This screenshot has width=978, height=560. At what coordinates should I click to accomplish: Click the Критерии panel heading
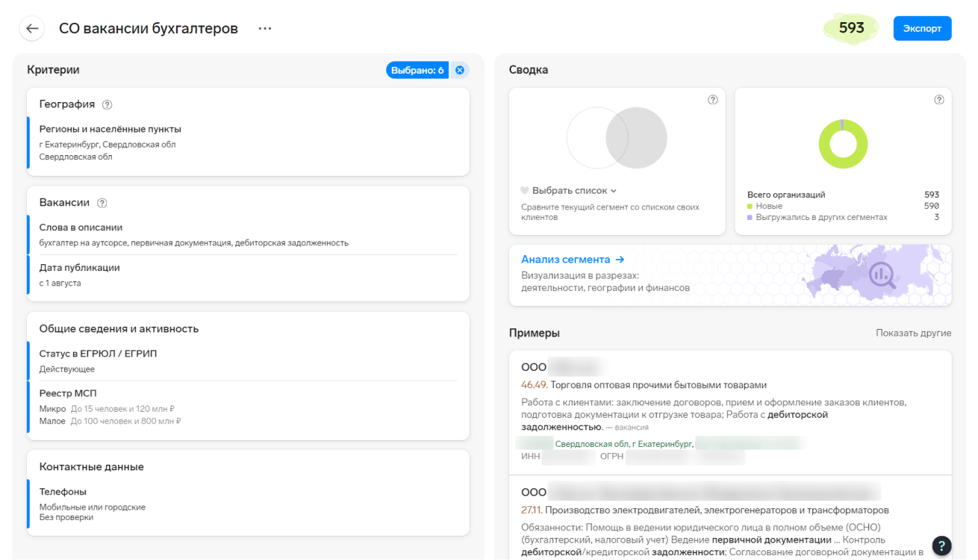pos(53,70)
